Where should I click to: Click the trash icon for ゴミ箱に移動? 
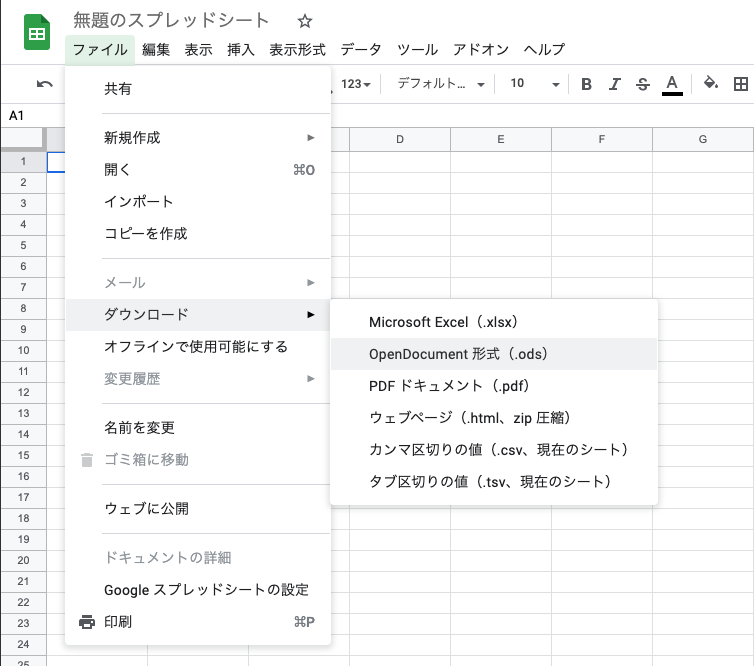coord(87,460)
